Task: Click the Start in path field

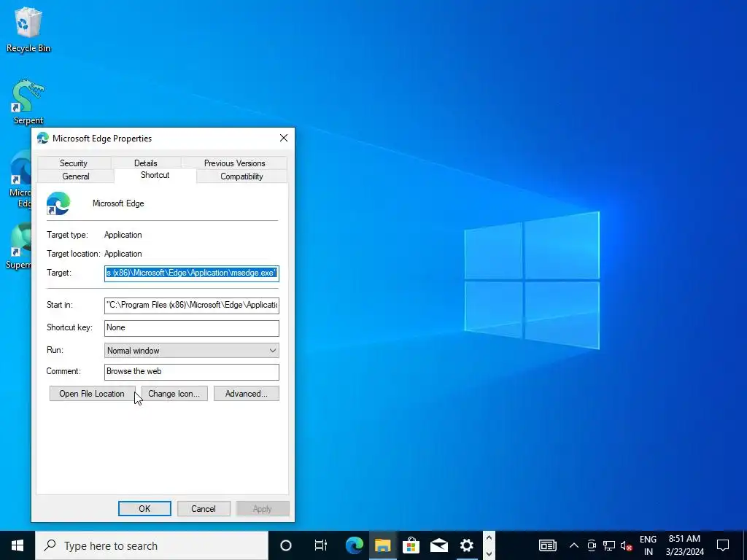Action: [192, 306]
